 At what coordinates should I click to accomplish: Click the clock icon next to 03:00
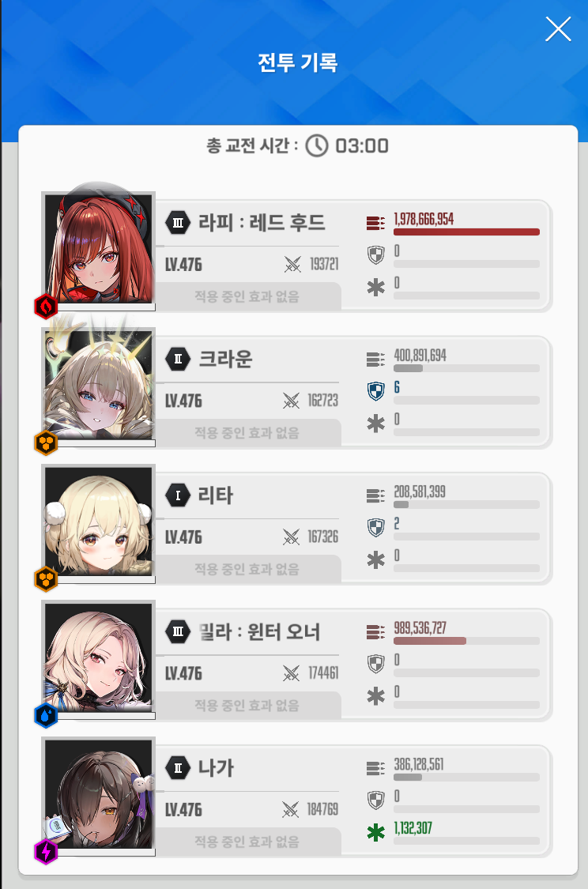coord(317,145)
